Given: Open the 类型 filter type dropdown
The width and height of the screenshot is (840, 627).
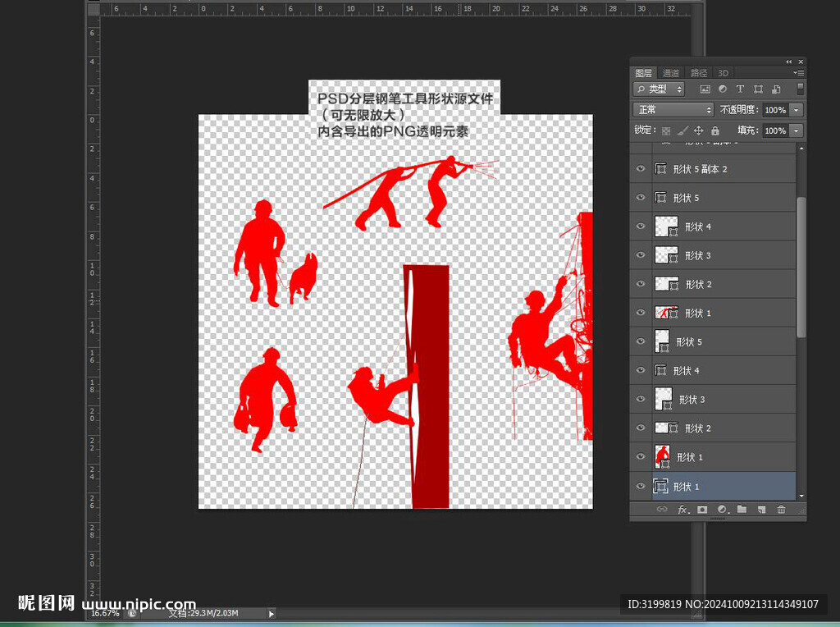Looking at the screenshot, I should 659,89.
